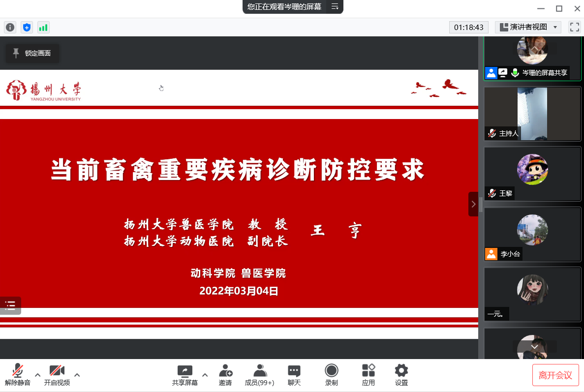584x392 pixels.
Task: Open the screen share options menu at top
Action: point(335,6)
